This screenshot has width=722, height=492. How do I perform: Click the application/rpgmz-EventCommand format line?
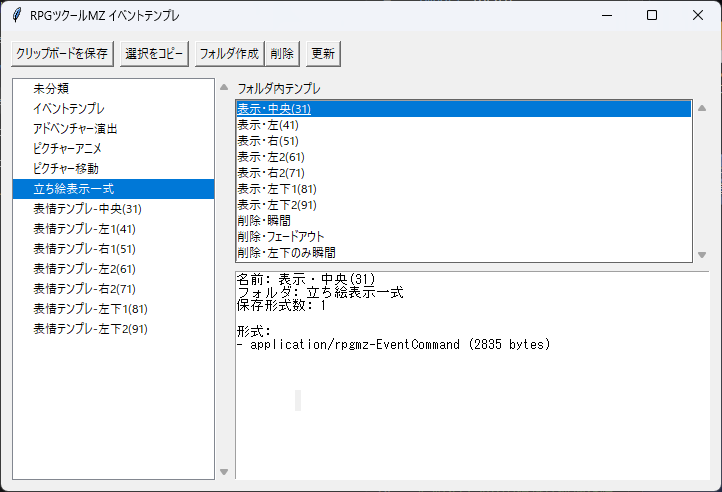point(394,345)
